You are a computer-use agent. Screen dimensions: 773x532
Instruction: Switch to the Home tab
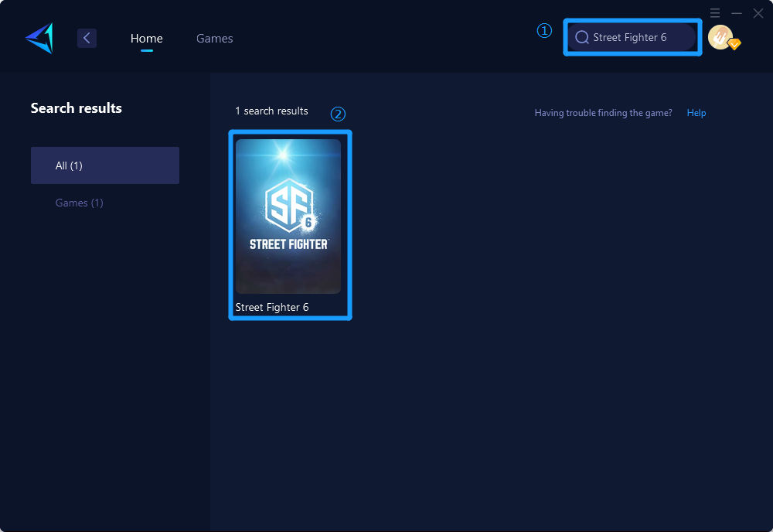point(146,39)
